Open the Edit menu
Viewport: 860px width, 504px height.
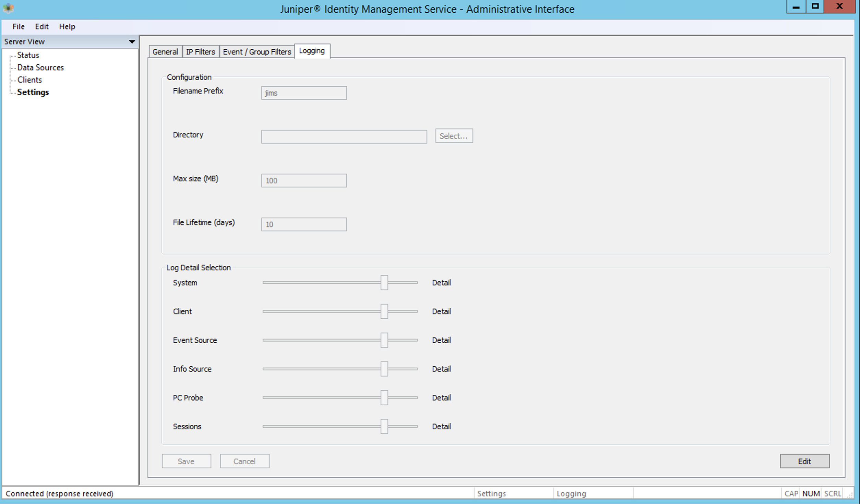click(x=42, y=26)
